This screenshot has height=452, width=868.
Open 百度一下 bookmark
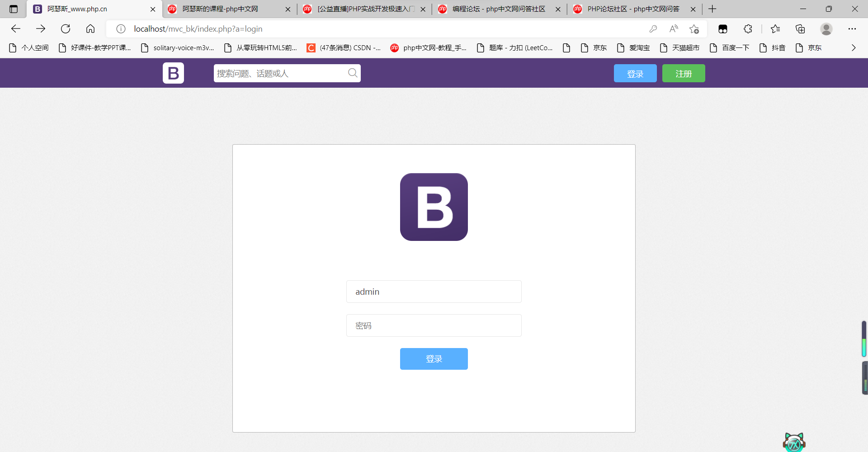point(729,48)
